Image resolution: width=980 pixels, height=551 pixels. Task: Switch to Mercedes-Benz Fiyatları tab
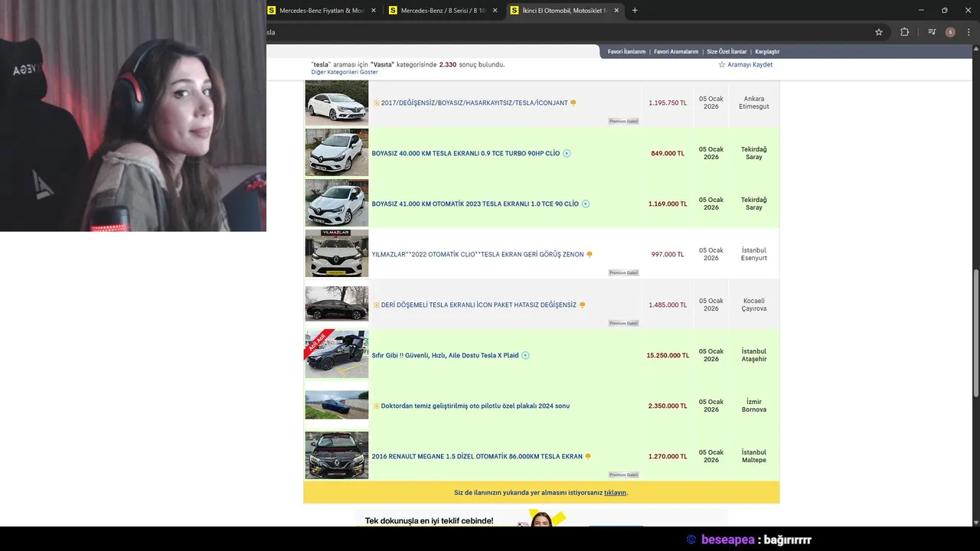[322, 11]
